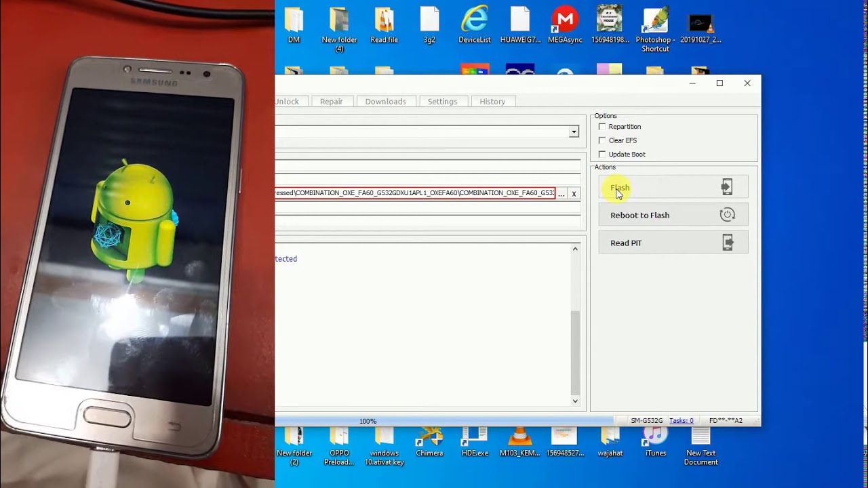This screenshot has width=868, height=488.
Task: Tick the Clear EFS checkbox
Action: (x=602, y=140)
